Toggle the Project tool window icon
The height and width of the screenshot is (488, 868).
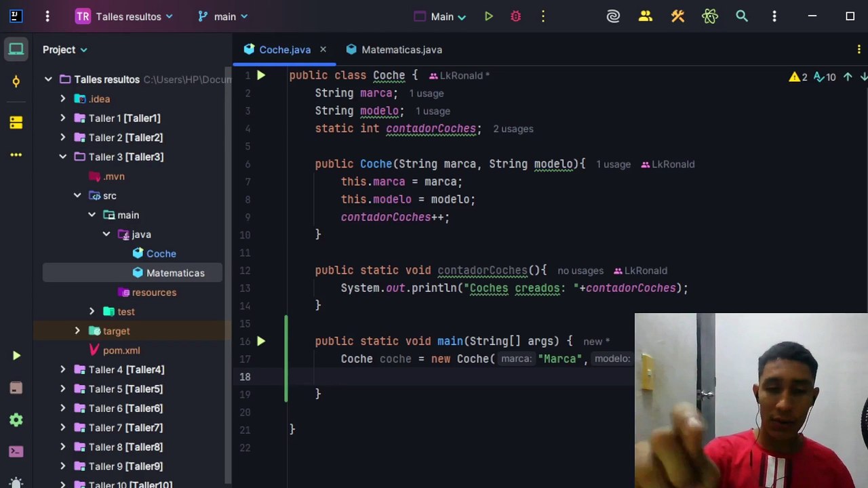(x=16, y=49)
